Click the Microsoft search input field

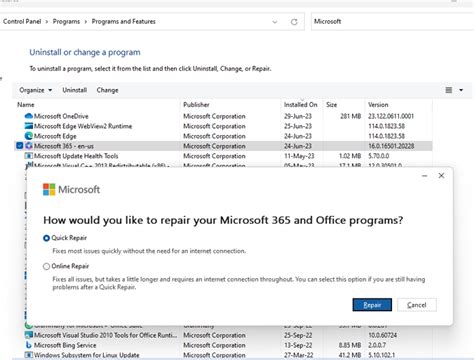(x=392, y=22)
